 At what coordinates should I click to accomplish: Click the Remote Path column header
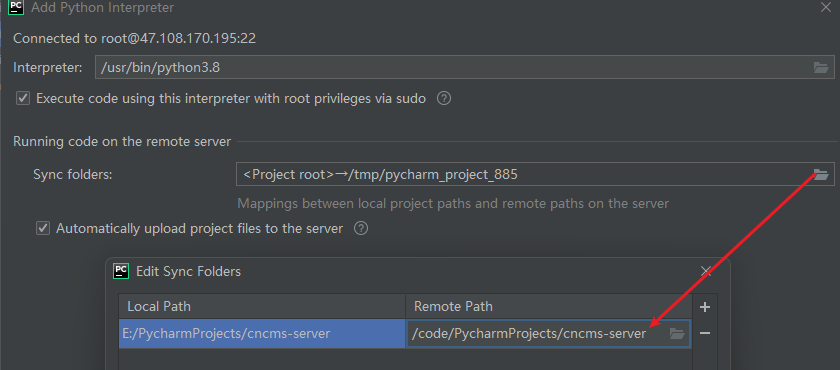click(x=549, y=307)
